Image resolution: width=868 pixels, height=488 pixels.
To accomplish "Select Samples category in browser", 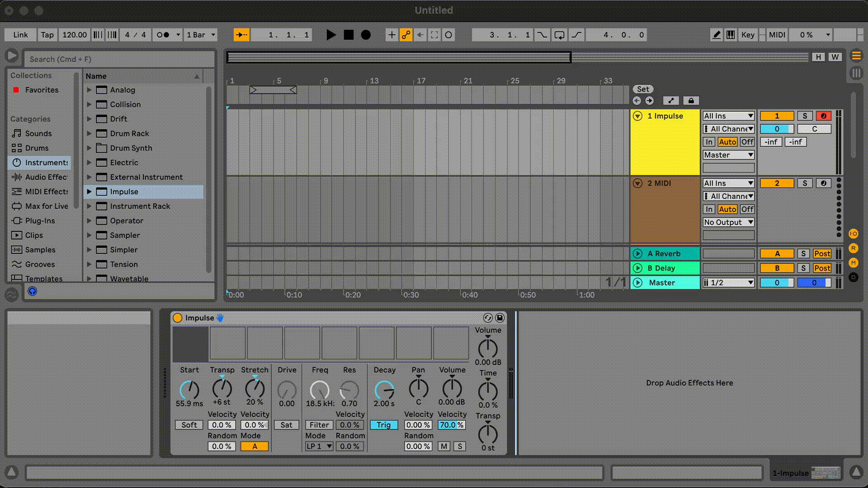I will (x=40, y=250).
